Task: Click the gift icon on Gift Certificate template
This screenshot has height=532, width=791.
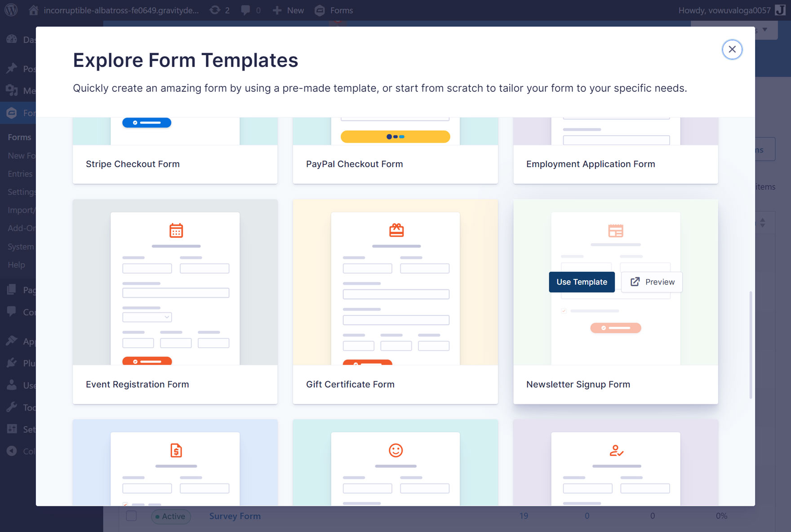Action: tap(396, 231)
